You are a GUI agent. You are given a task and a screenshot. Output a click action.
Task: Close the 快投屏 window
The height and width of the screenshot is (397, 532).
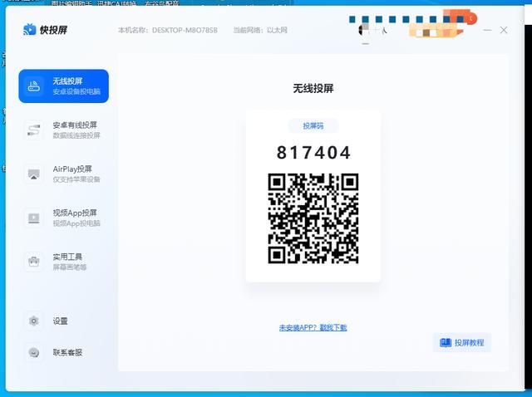point(504,30)
